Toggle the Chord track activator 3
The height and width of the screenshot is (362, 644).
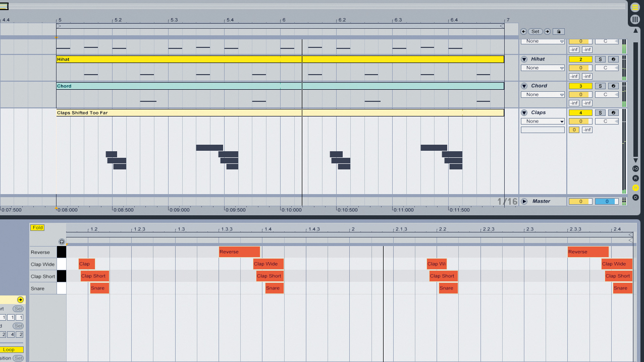click(581, 86)
